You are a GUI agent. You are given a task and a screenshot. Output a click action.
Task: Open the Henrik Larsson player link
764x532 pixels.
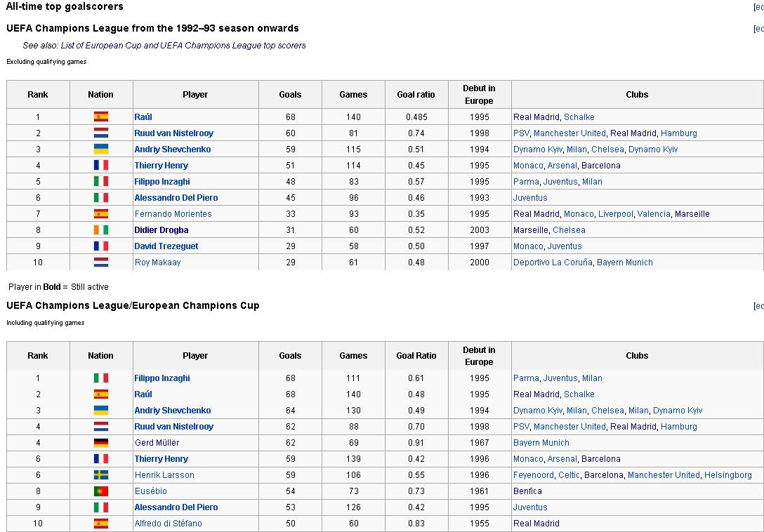pos(164,475)
